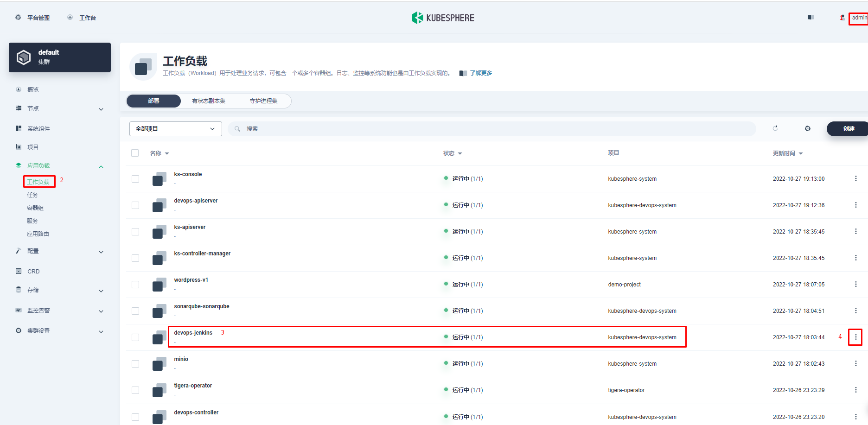
Task: Click the CRD sidebar icon
Action: coord(19,271)
